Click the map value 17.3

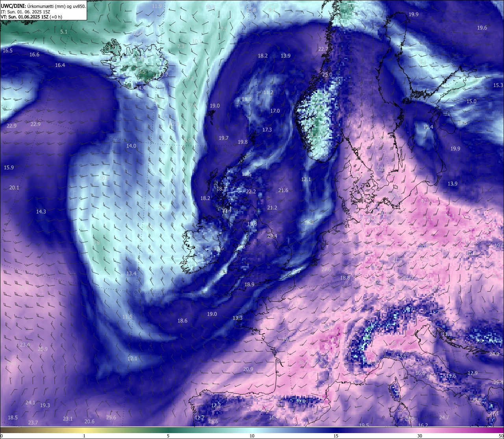pyautogui.click(x=267, y=130)
